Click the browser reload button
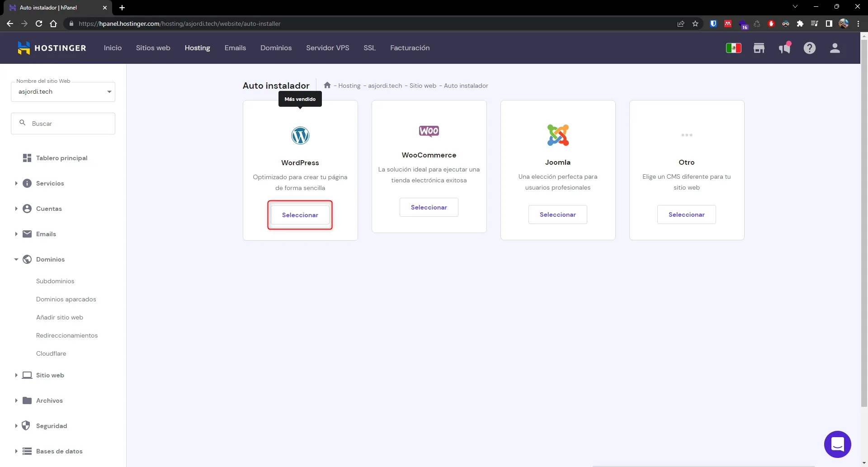The height and width of the screenshot is (467, 868). (x=39, y=24)
